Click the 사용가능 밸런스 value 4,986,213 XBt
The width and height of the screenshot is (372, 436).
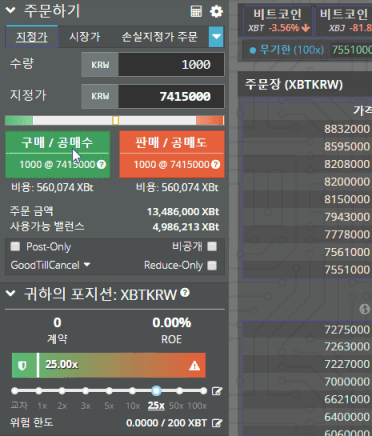coord(186,227)
